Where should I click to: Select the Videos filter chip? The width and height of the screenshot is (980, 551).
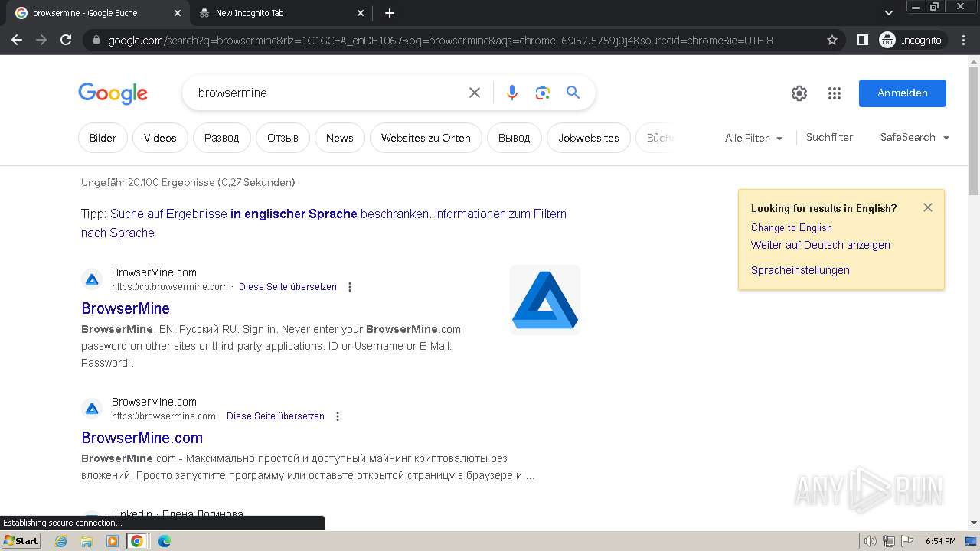[x=160, y=138]
